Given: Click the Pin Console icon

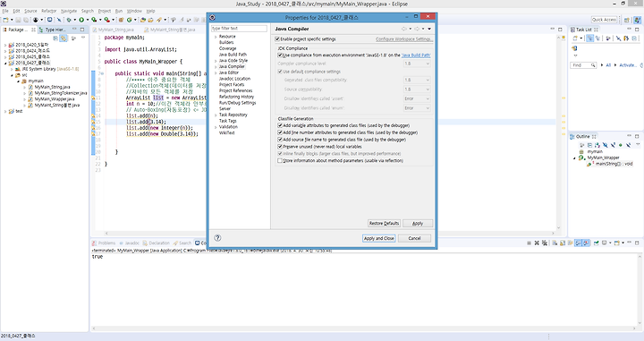Looking at the screenshot, I should tap(596, 243).
